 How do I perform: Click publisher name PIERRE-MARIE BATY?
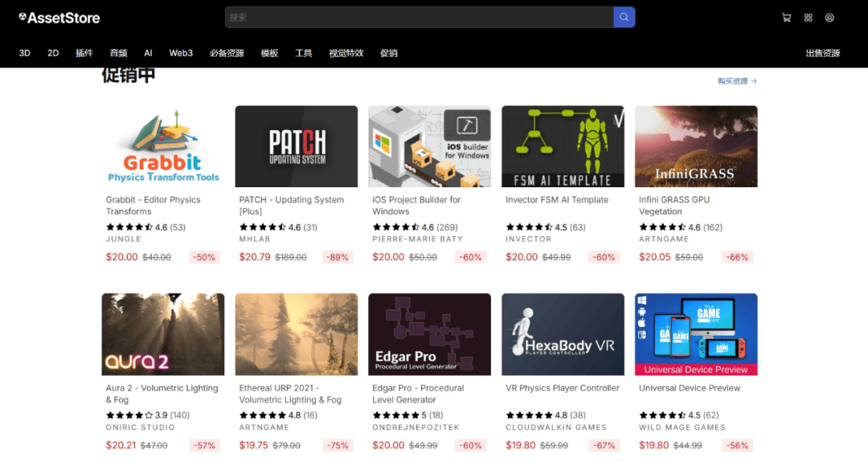(x=418, y=239)
